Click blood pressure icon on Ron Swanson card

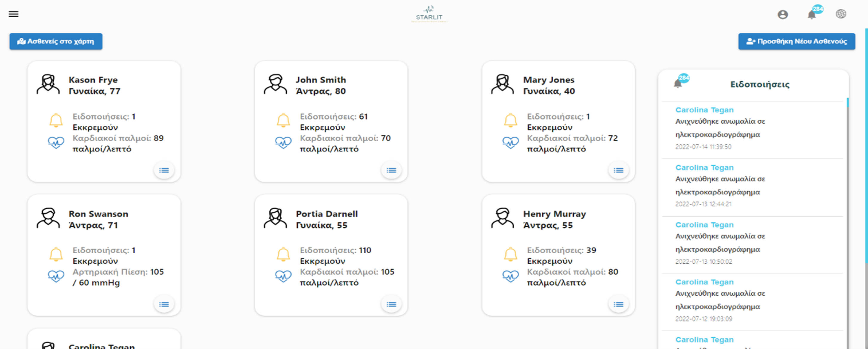pos(56,276)
